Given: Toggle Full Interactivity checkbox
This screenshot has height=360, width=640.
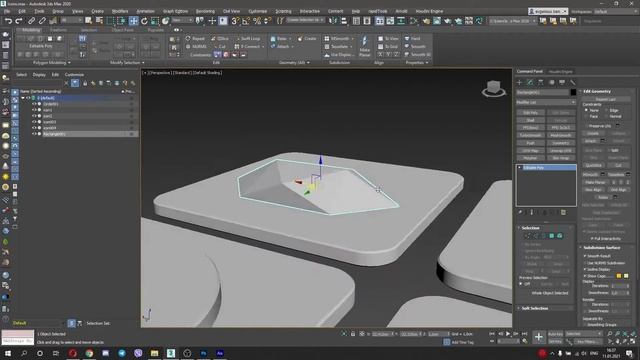Looking at the screenshot, I should click(x=593, y=238).
